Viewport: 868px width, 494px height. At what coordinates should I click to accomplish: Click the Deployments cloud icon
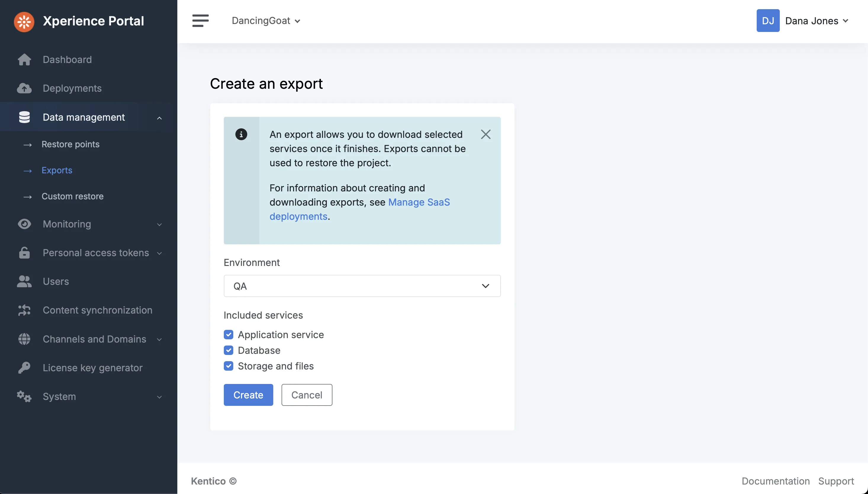point(24,88)
